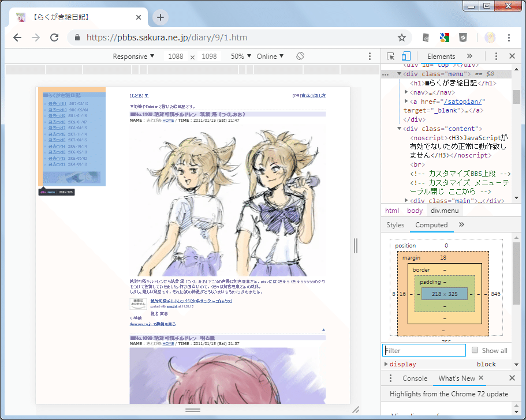Show more DevTools panels chevron
Image resolution: width=526 pixels, height=420 pixels.
pos(469,56)
